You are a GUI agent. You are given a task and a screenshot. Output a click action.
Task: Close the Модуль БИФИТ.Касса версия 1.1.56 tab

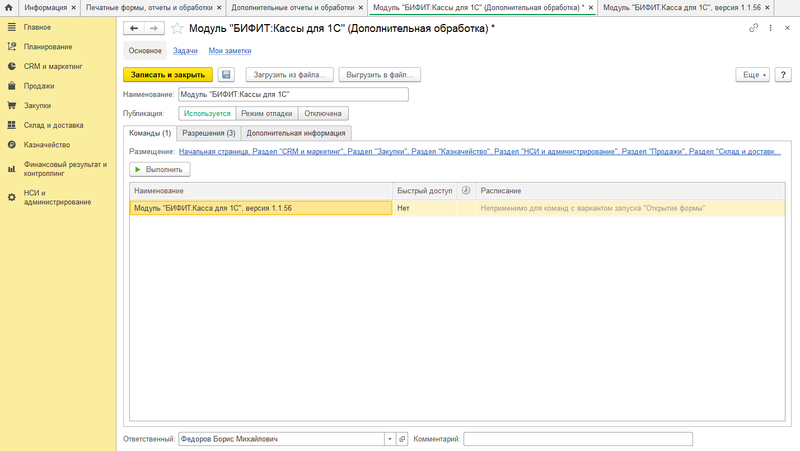pyautogui.click(x=767, y=8)
